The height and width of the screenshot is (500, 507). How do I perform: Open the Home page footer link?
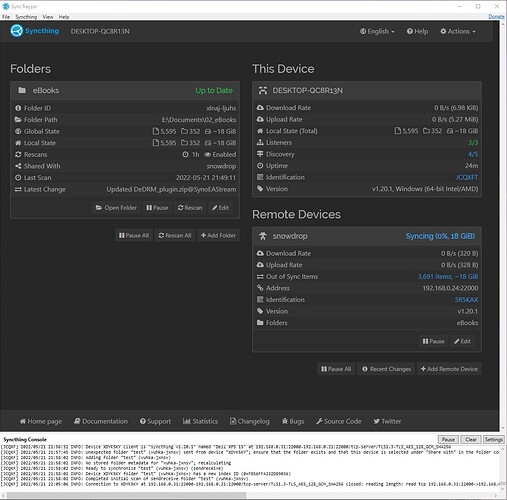point(41,421)
